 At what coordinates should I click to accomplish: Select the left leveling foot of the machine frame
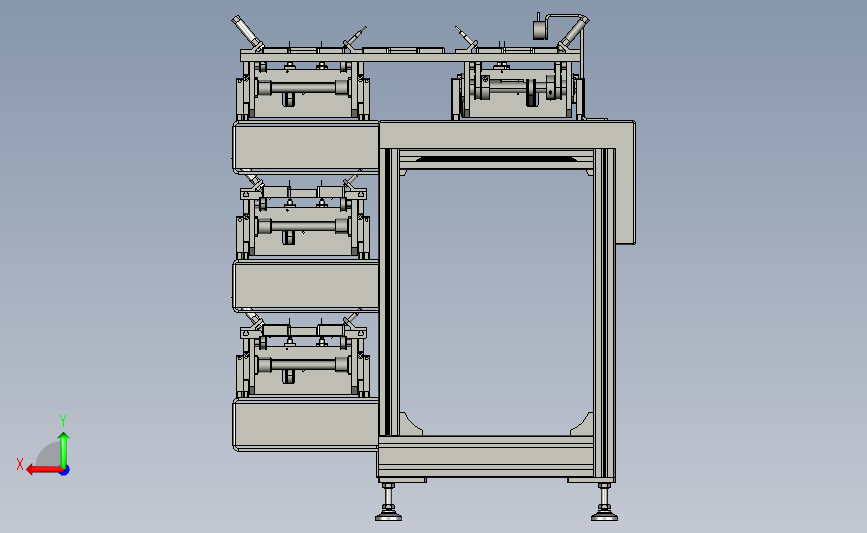389,502
